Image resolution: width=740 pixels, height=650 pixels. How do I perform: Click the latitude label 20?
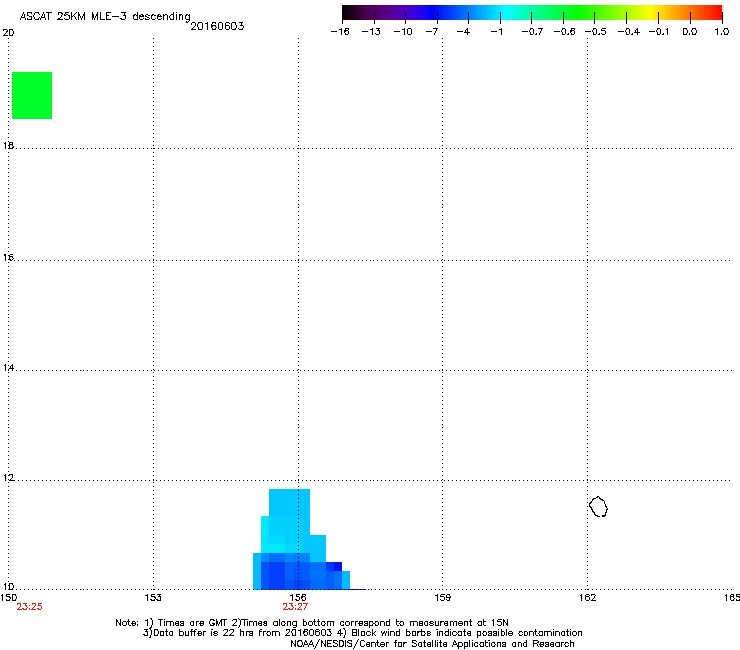(8, 33)
